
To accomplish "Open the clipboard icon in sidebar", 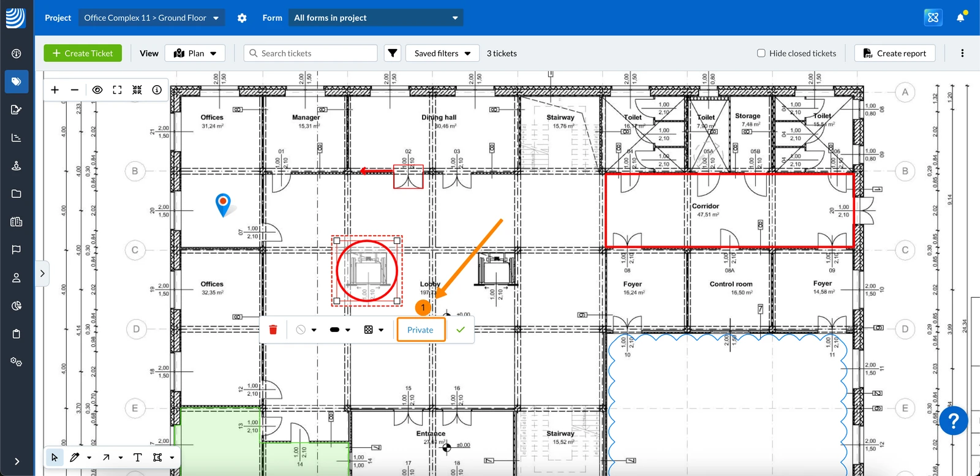I will click(17, 334).
